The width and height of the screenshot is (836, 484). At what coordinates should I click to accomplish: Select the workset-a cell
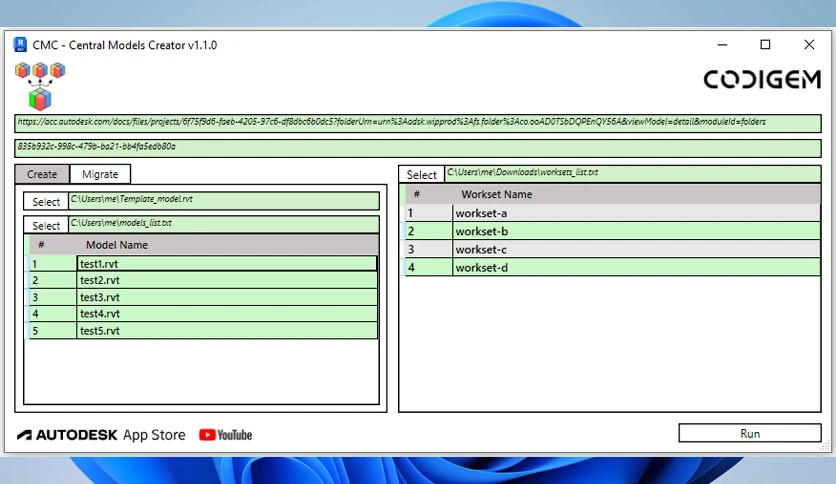tap(637, 213)
